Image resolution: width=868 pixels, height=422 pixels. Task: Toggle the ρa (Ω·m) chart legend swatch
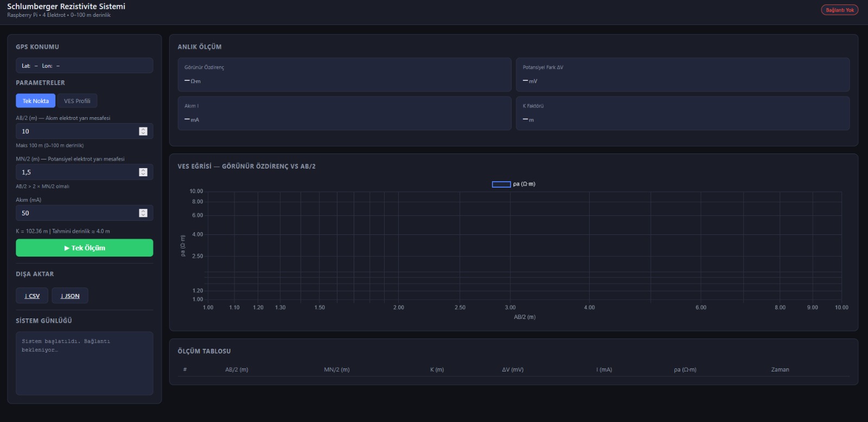[x=501, y=184]
